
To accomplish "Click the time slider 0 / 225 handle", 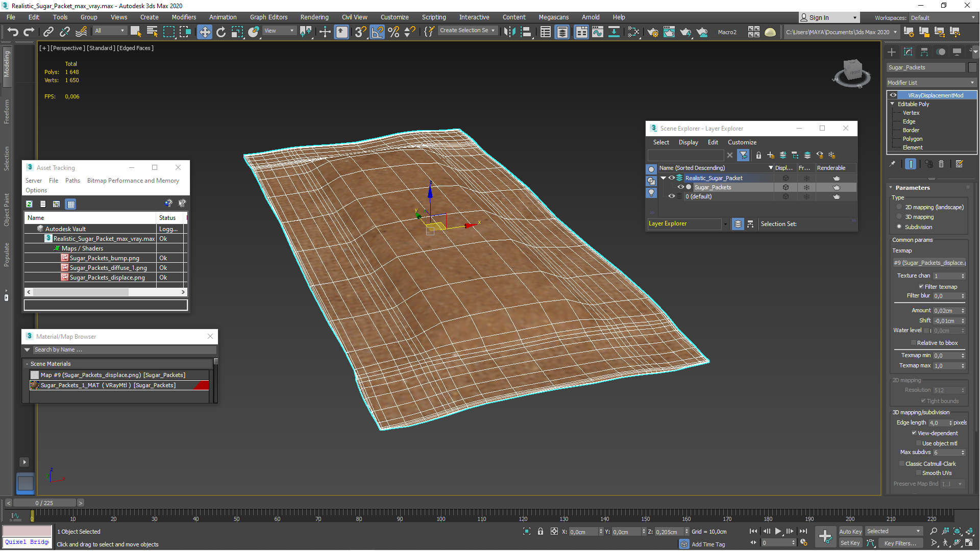I will [x=44, y=503].
